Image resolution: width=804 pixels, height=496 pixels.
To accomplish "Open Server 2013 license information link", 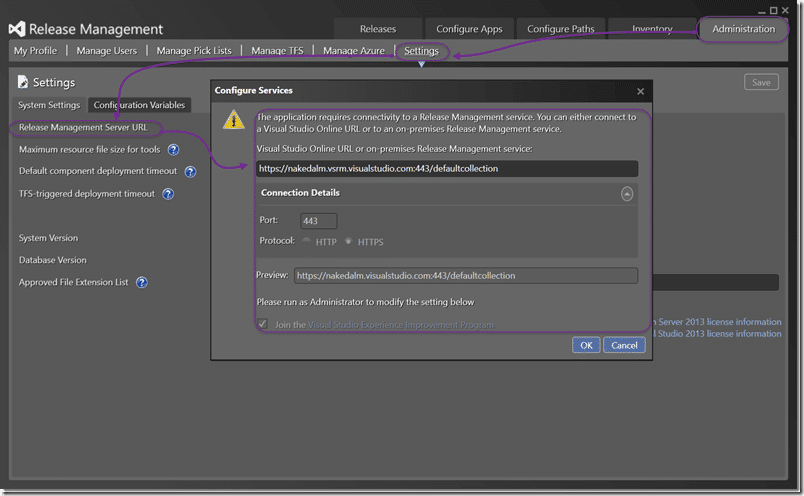I will pos(719,322).
